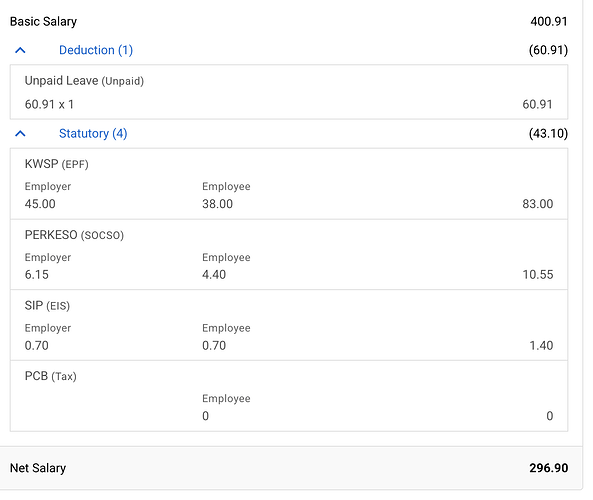The width and height of the screenshot is (593, 500).
Task: Select the SIP total 1.40
Action: pos(541,345)
